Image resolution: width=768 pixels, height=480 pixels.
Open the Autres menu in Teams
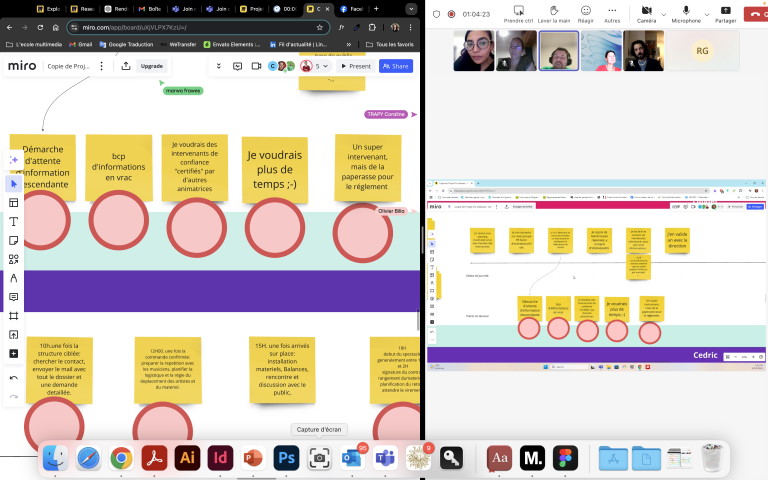(612, 13)
